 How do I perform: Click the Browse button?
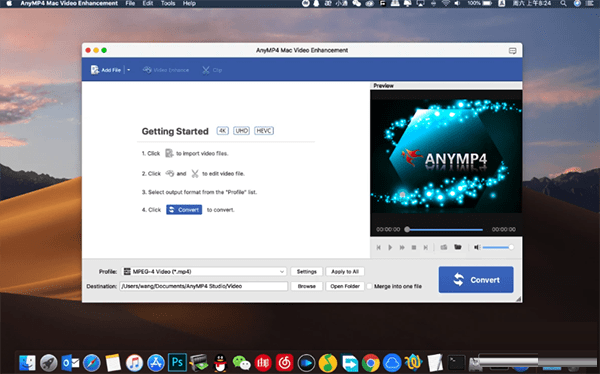(x=307, y=286)
